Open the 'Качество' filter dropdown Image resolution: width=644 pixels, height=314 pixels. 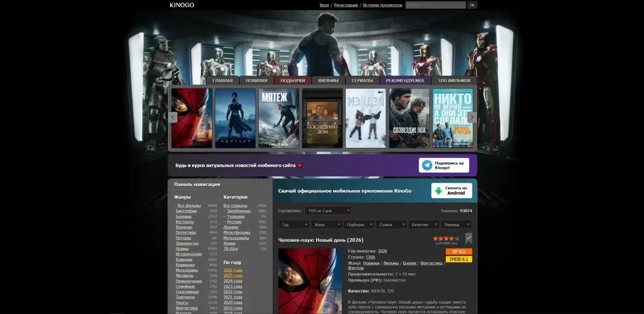(424, 225)
